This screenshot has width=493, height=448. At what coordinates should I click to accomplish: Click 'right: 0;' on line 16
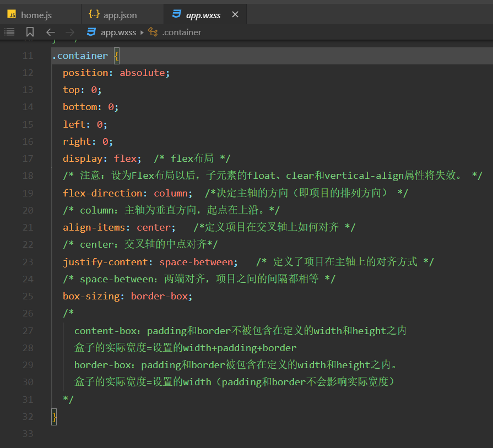[x=88, y=141]
